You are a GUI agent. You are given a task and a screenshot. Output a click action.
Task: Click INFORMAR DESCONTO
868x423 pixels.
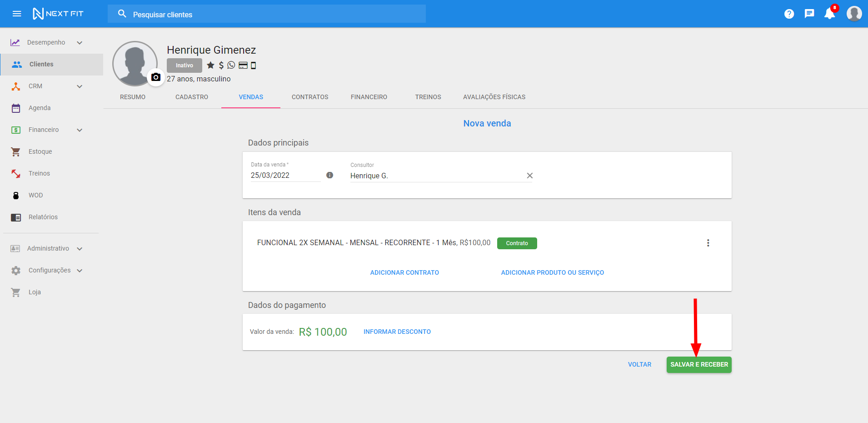click(x=397, y=332)
